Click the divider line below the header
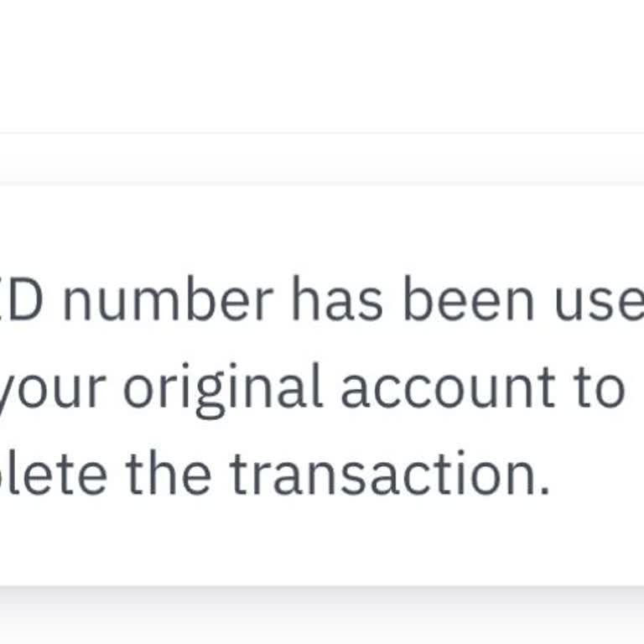This screenshot has width=644, height=644. 322,132
